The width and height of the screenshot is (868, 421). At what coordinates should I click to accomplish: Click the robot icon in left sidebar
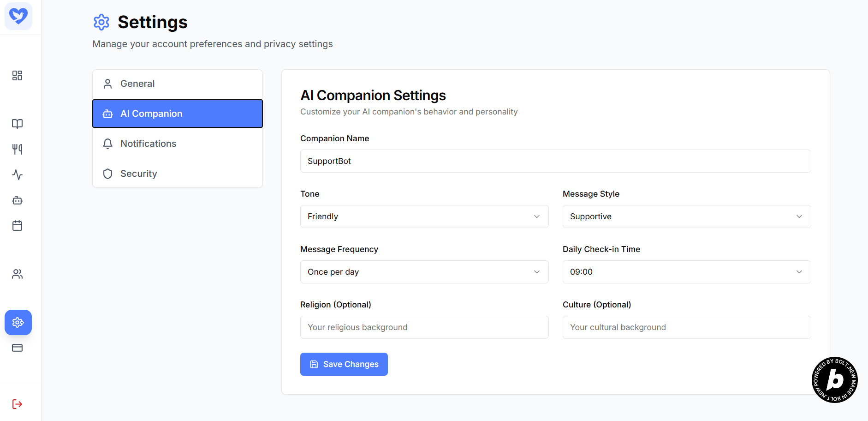click(18, 200)
